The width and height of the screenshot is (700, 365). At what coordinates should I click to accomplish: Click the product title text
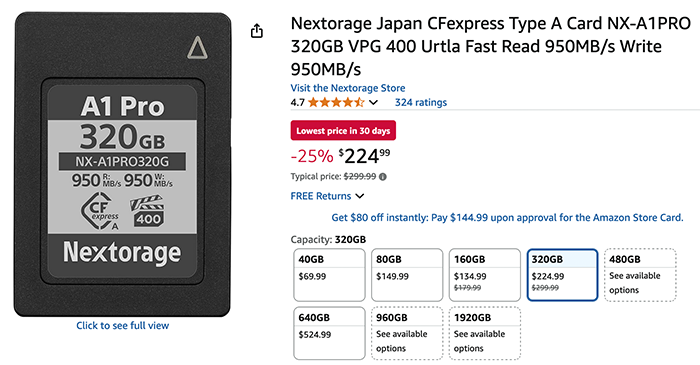pos(491,46)
